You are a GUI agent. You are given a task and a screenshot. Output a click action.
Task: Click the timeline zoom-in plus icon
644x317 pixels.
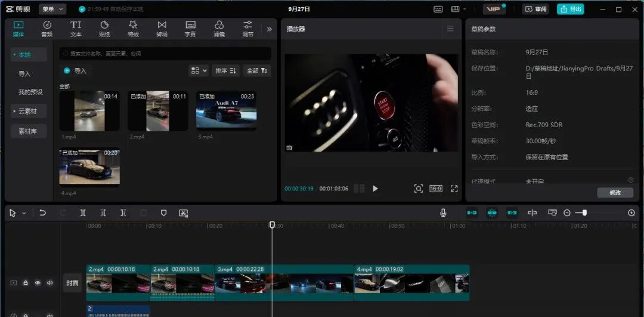(x=631, y=213)
